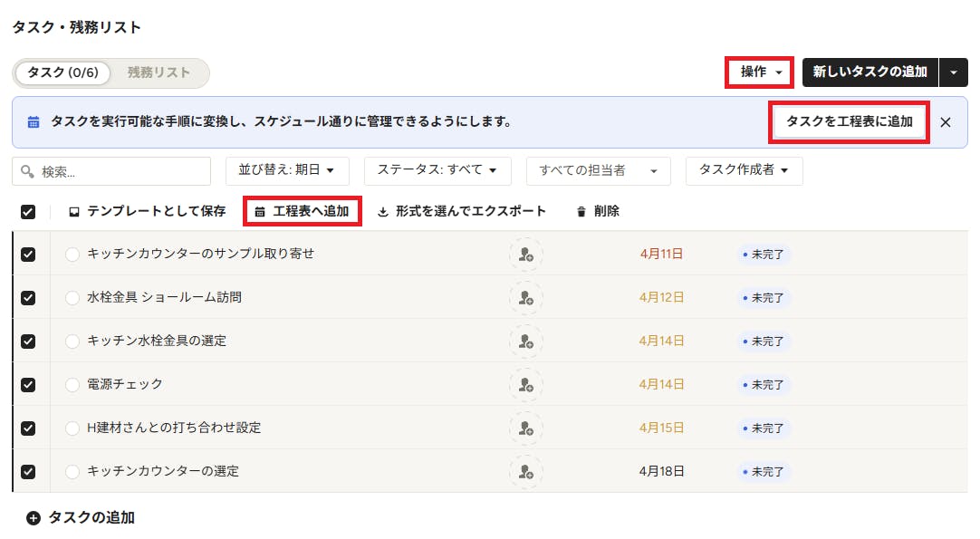Click assign-person icon for キッチンカウンターのサンプル取り寄せ

tap(525, 255)
